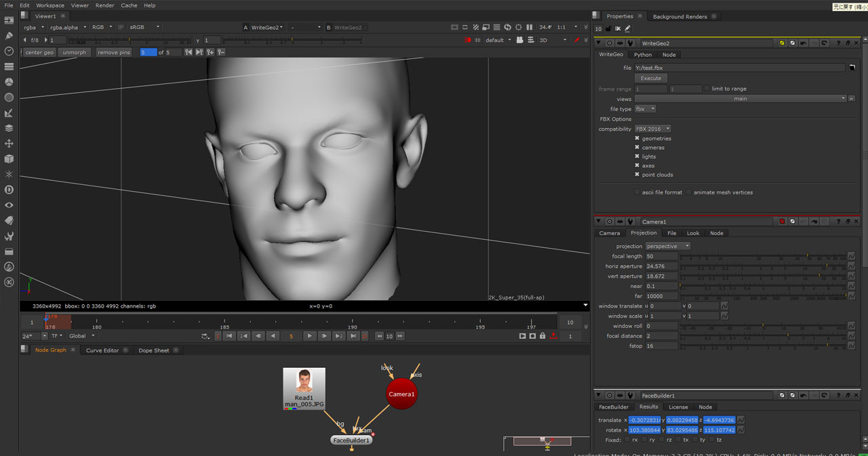Image resolution: width=868 pixels, height=456 pixels.
Task: Uncheck the cameras checkbox
Action: [637, 147]
